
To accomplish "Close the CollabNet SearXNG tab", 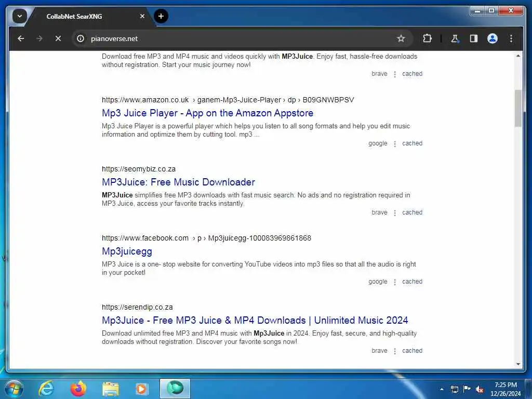I will (142, 16).
